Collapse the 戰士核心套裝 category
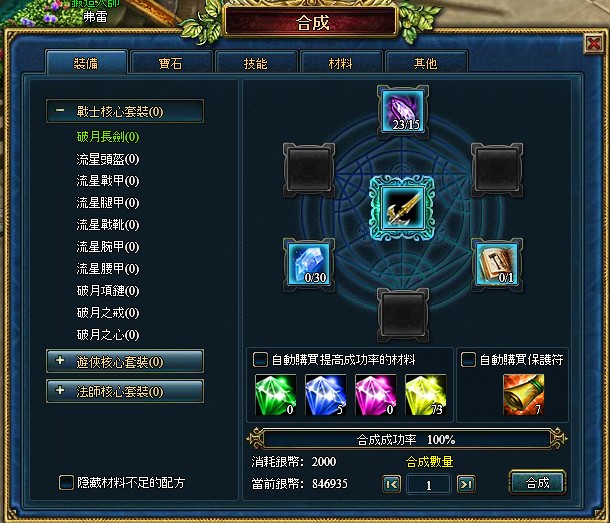 (x=124, y=111)
